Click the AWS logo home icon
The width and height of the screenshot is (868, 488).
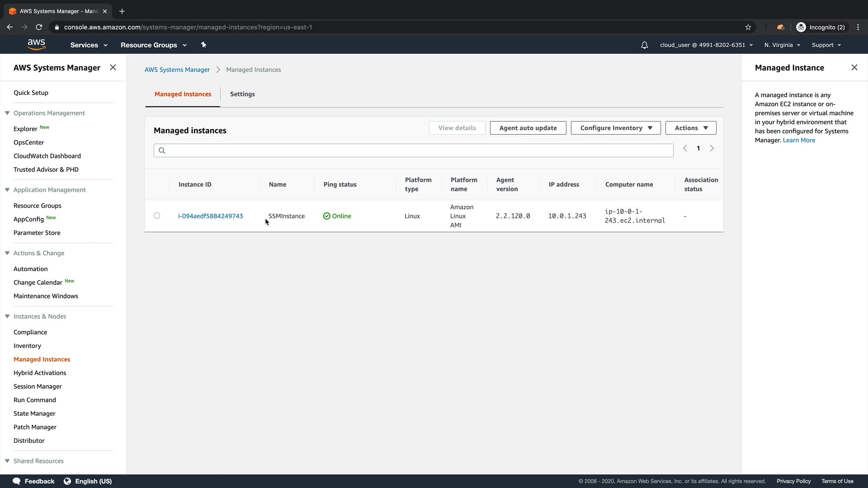(36, 44)
